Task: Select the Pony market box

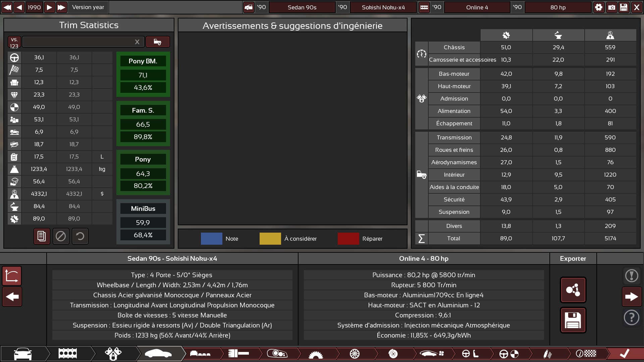Action: pyautogui.click(x=143, y=173)
